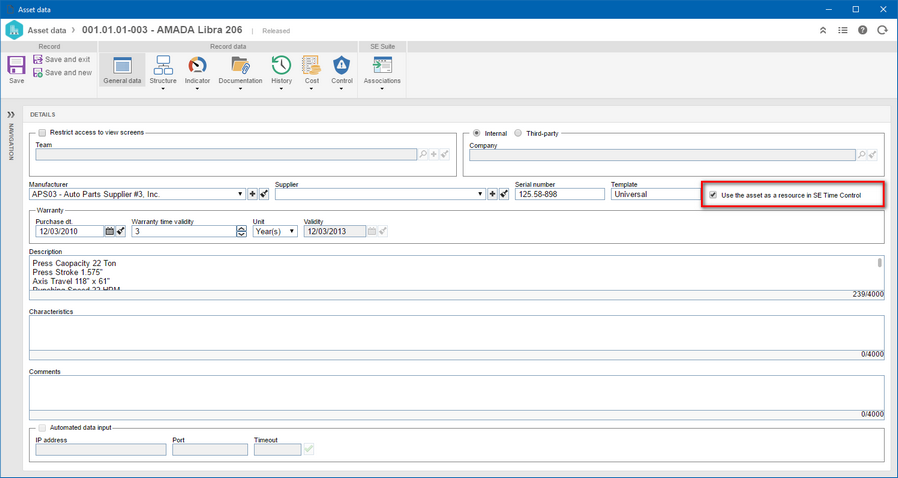The height and width of the screenshot is (478, 898).
Task: Toggle Use the asset as resource checkbox
Action: click(713, 195)
